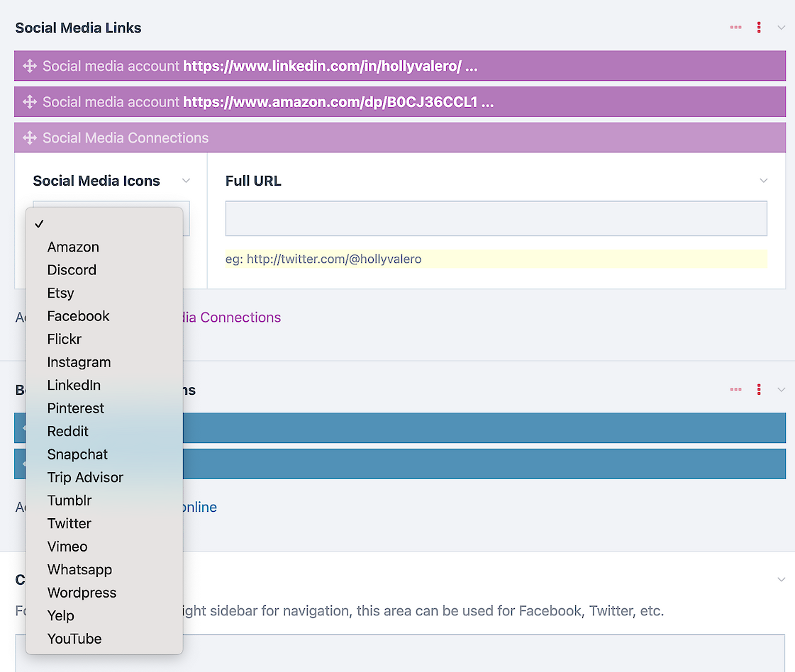Choose Amazon from the icon dropdown
Viewport: 795px width, 672px height.
[x=104, y=247]
